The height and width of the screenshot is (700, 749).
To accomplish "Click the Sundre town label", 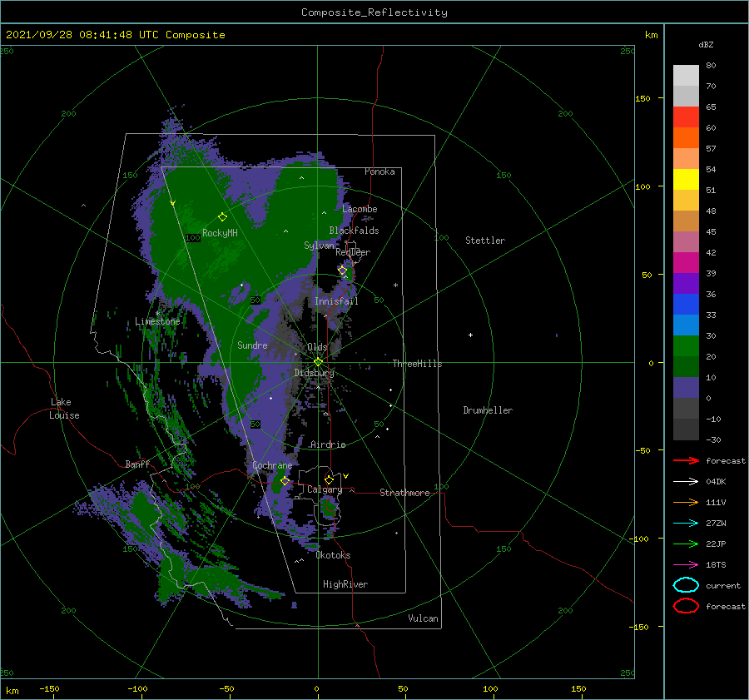I will (x=252, y=345).
